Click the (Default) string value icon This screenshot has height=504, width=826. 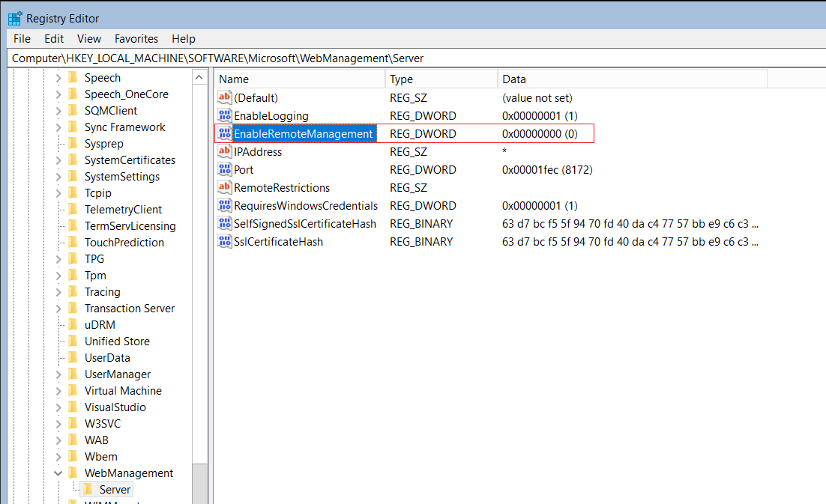click(225, 97)
